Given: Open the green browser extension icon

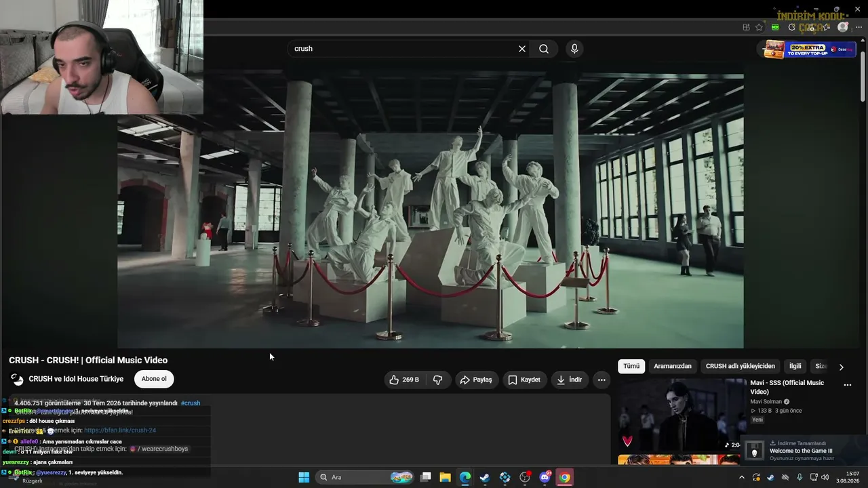Looking at the screenshot, I should (775, 27).
